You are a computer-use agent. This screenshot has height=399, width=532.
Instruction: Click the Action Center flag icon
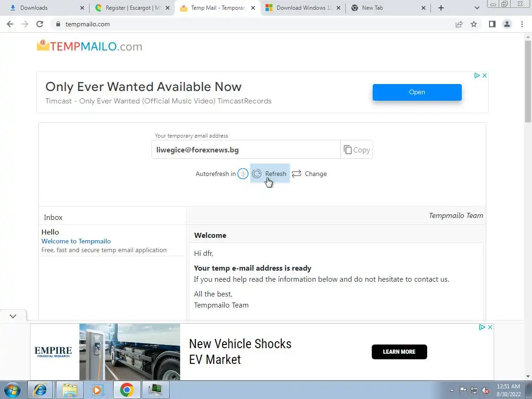pos(463,391)
